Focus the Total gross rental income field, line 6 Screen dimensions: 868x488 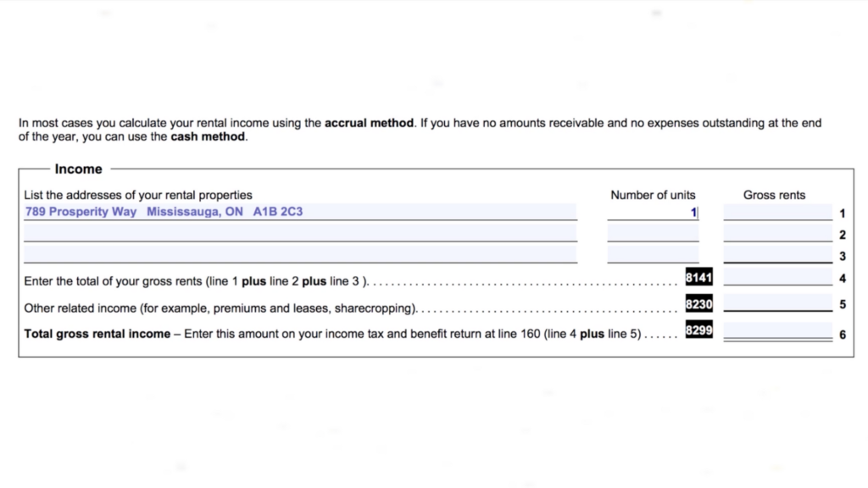point(777,331)
